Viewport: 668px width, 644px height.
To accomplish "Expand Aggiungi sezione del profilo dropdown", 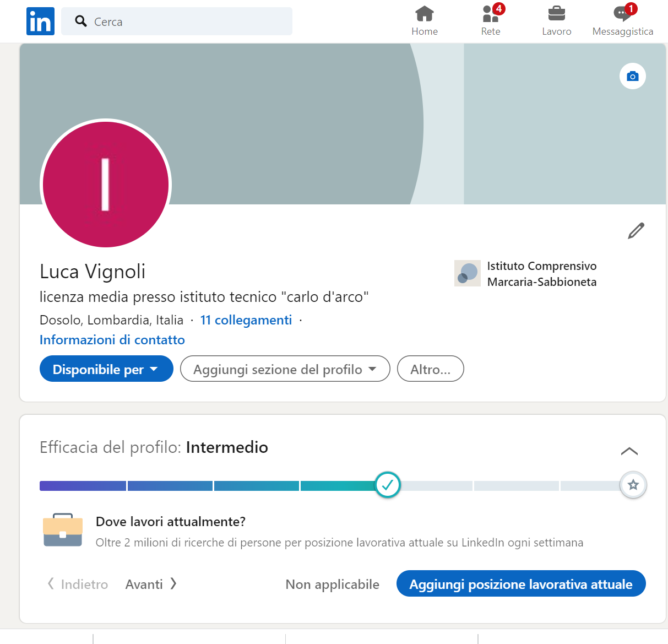I will 285,369.
